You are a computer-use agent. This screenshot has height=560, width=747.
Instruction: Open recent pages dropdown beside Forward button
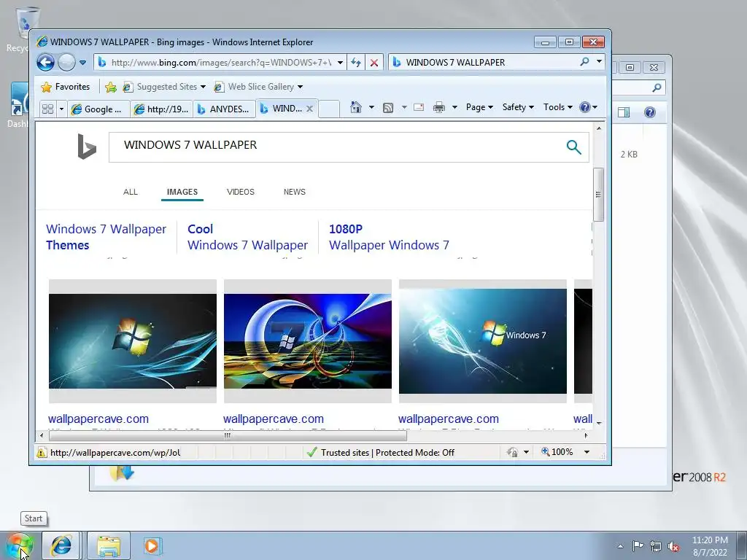tap(82, 63)
